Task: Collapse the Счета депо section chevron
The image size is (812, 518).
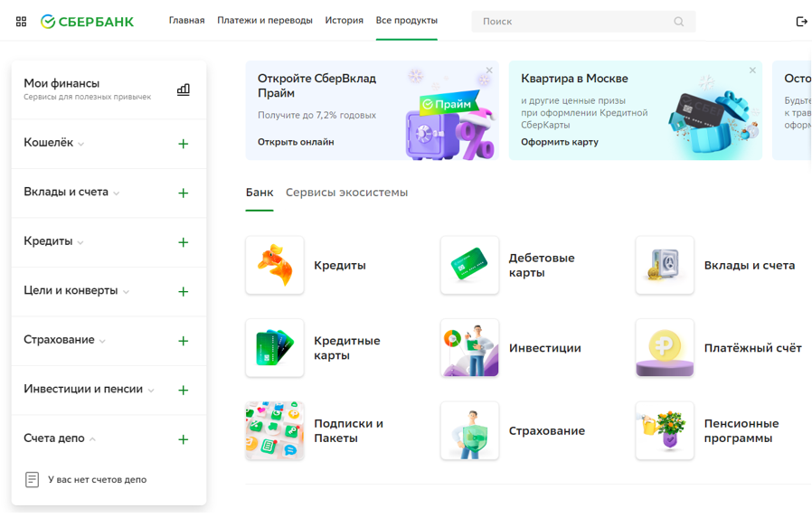Action: pyautogui.click(x=93, y=439)
